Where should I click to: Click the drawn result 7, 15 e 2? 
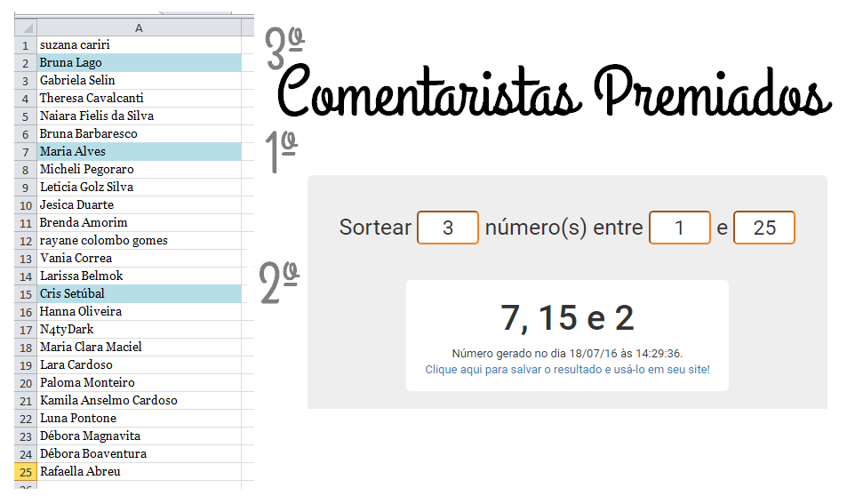click(567, 318)
